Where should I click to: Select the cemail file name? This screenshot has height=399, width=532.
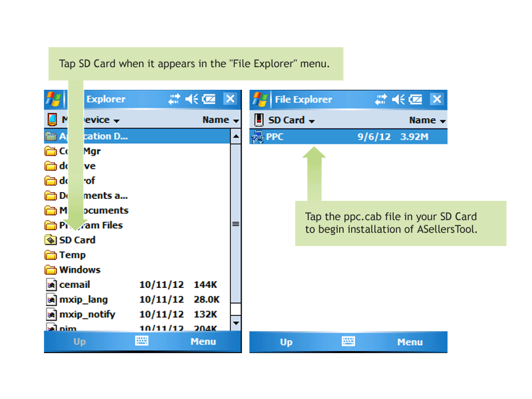(x=74, y=285)
